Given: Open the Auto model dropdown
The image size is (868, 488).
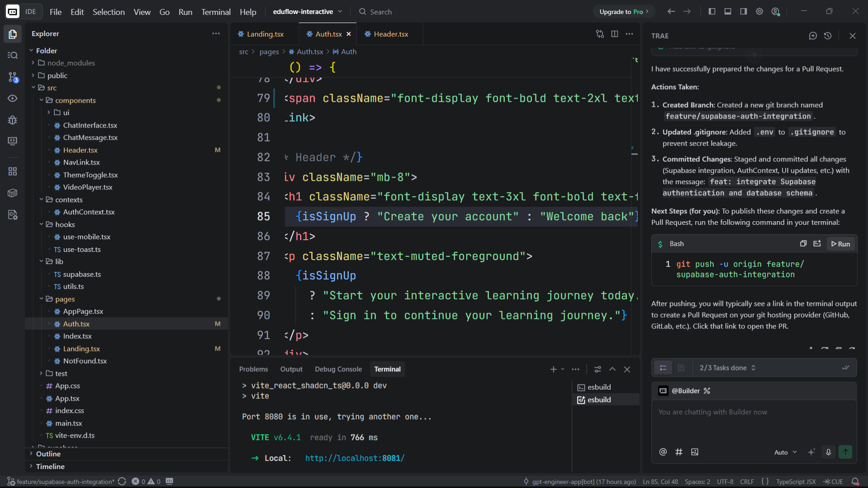Looking at the screenshot, I should point(786,452).
